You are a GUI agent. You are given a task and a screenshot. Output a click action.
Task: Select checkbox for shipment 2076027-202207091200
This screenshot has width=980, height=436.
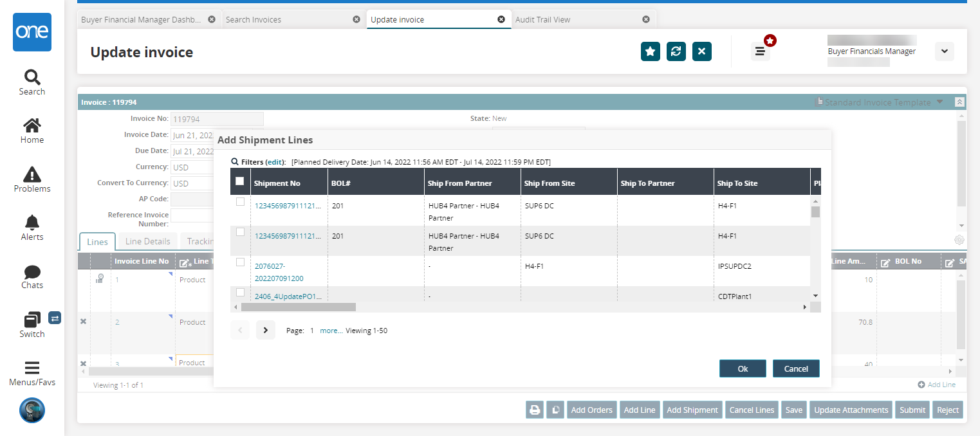(240, 262)
